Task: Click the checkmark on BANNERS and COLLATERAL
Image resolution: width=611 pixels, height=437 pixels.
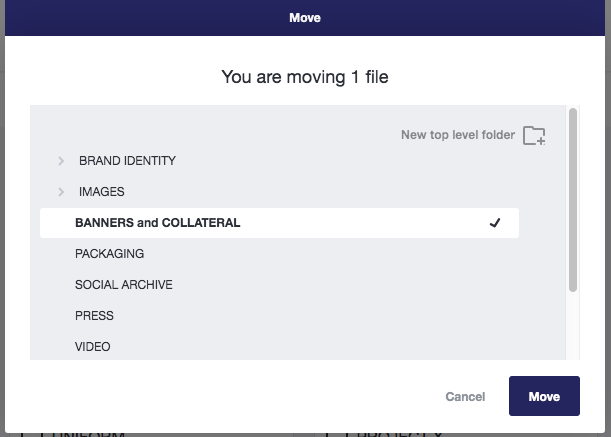Action: [x=494, y=223]
